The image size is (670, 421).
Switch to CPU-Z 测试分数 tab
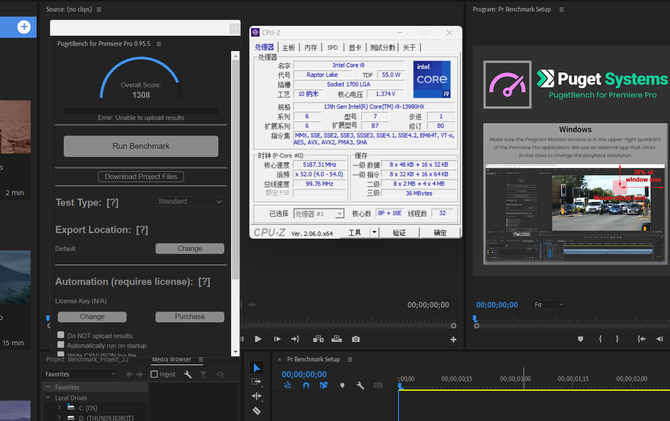[382, 47]
